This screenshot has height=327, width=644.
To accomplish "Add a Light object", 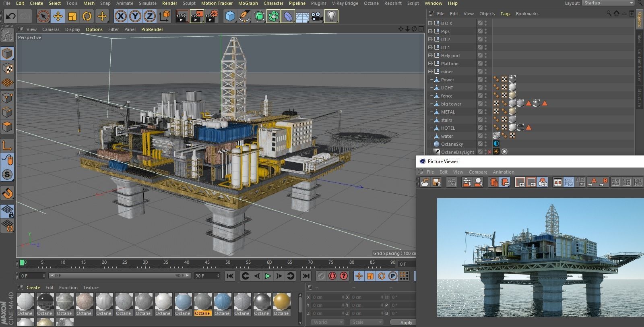I will (x=331, y=17).
